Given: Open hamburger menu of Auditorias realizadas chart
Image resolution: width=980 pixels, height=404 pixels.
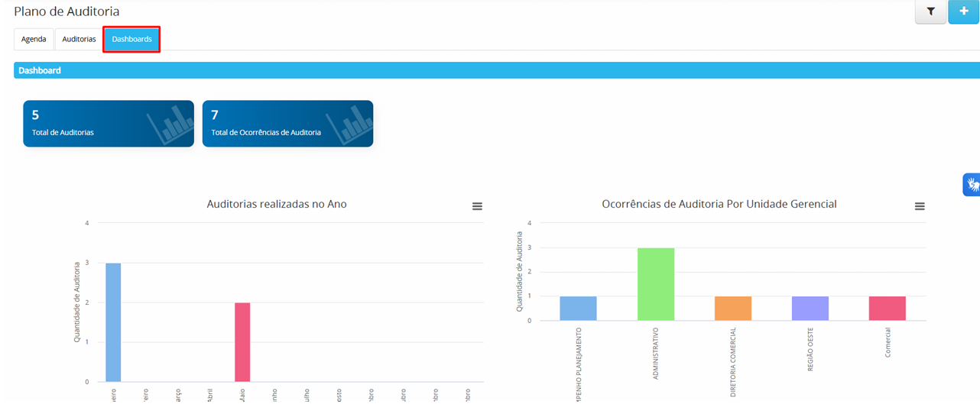Looking at the screenshot, I should (477, 206).
